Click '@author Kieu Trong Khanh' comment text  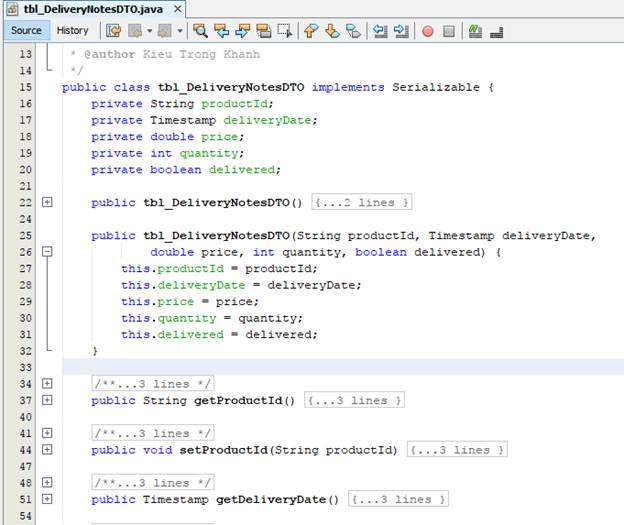point(172,54)
